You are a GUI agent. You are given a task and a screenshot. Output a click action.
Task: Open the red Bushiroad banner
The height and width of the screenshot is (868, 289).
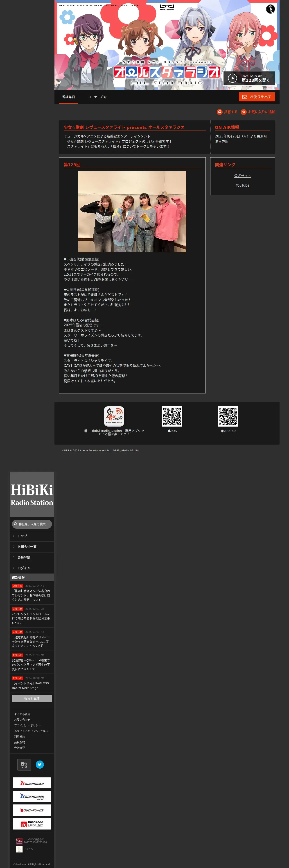coord(32,783)
